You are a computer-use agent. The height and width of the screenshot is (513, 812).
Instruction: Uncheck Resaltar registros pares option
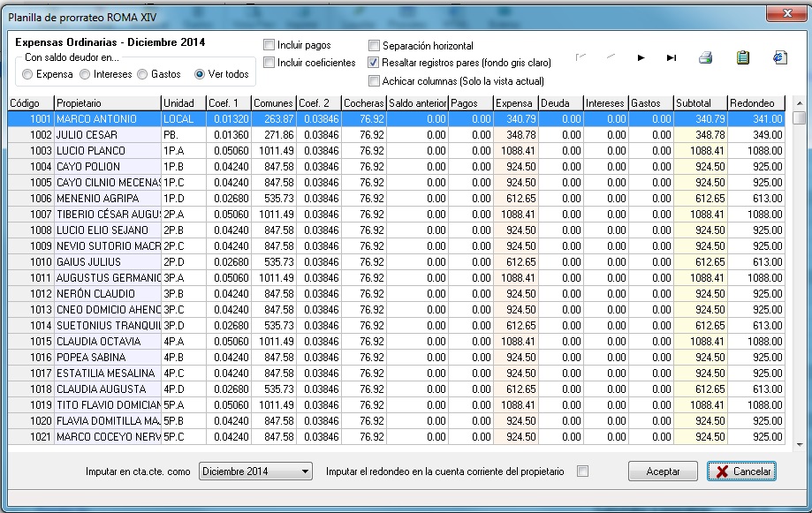375,63
